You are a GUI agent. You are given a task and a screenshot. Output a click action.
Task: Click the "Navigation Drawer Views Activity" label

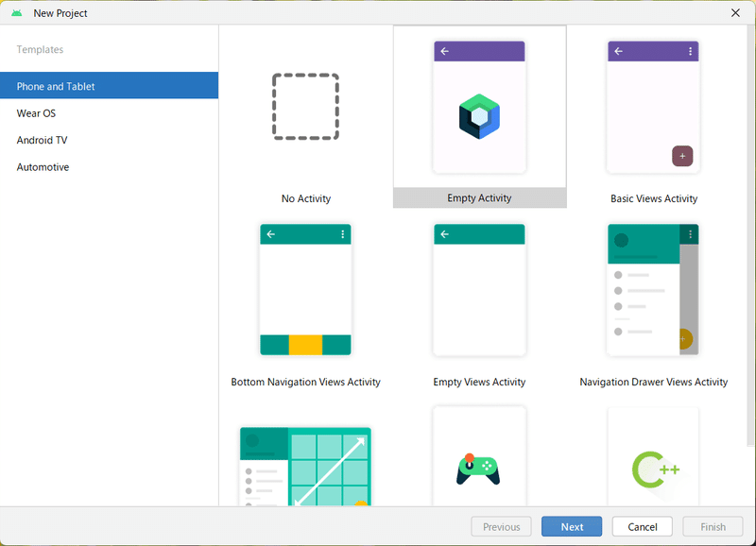pyautogui.click(x=653, y=382)
